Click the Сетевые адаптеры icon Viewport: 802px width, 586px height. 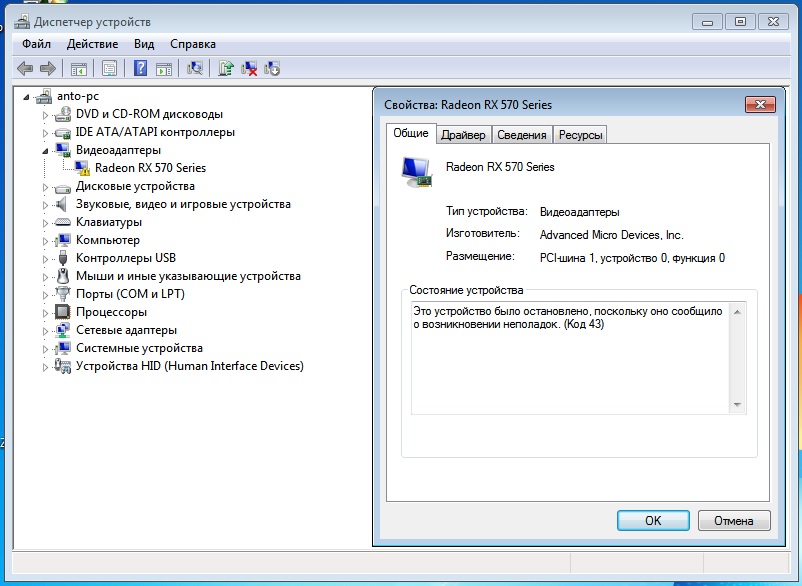pyautogui.click(x=63, y=330)
